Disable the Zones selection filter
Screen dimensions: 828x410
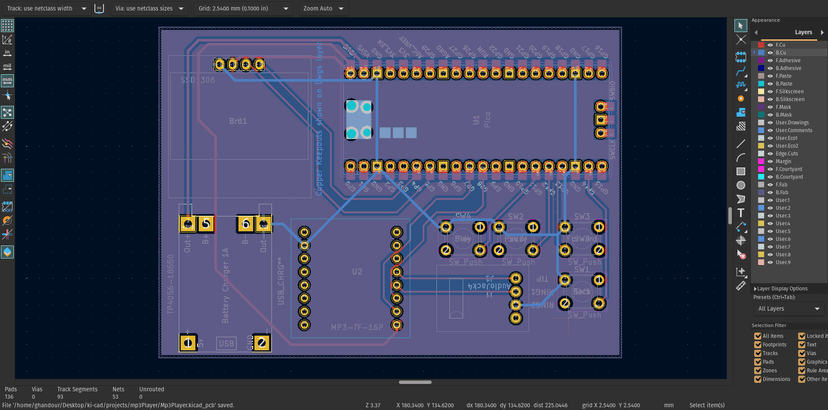click(x=758, y=371)
